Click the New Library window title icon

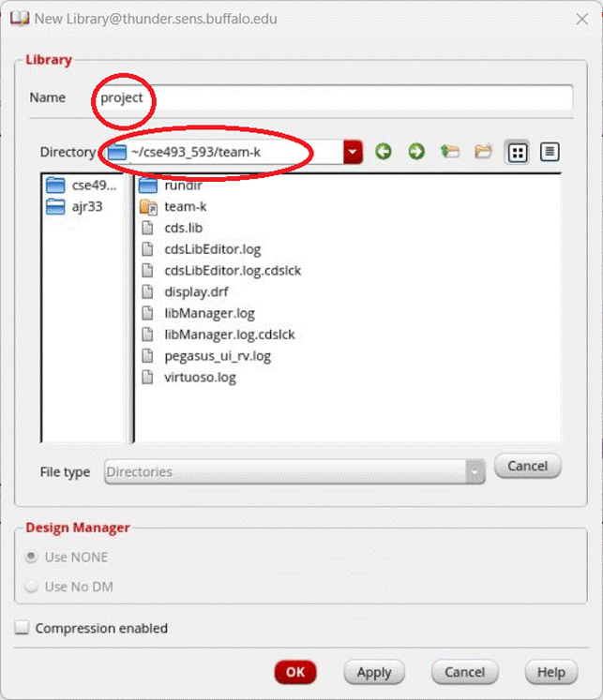[x=20, y=19]
